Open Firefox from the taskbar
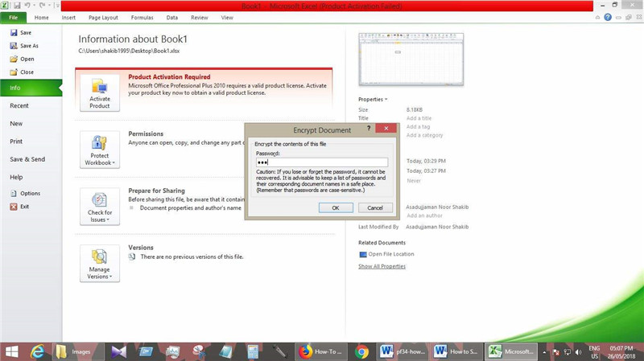The height and width of the screenshot is (361, 644). click(305, 351)
